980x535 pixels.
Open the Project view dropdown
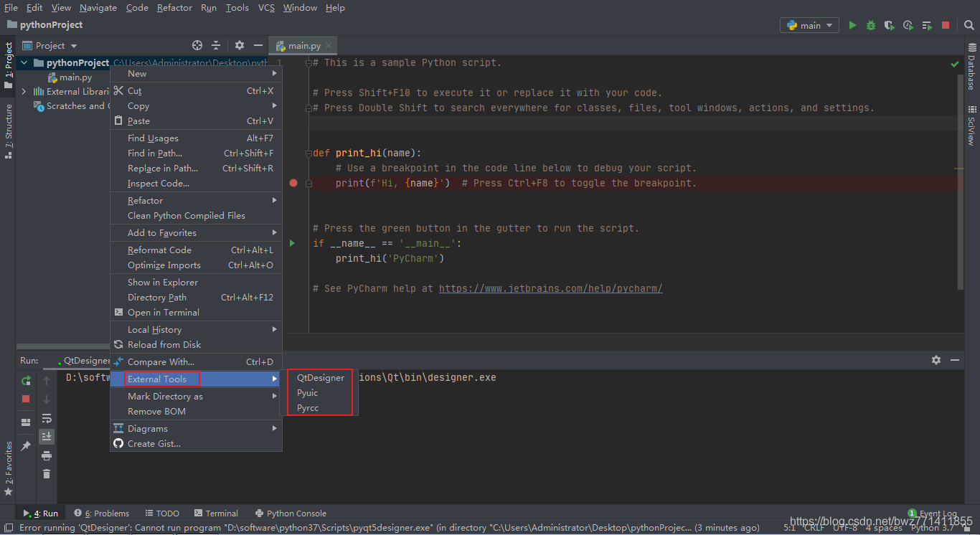[50, 45]
